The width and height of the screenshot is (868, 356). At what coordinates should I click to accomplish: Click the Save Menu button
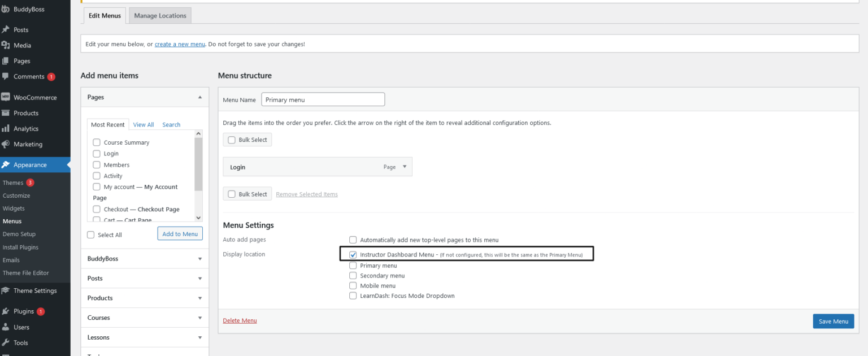click(x=833, y=322)
